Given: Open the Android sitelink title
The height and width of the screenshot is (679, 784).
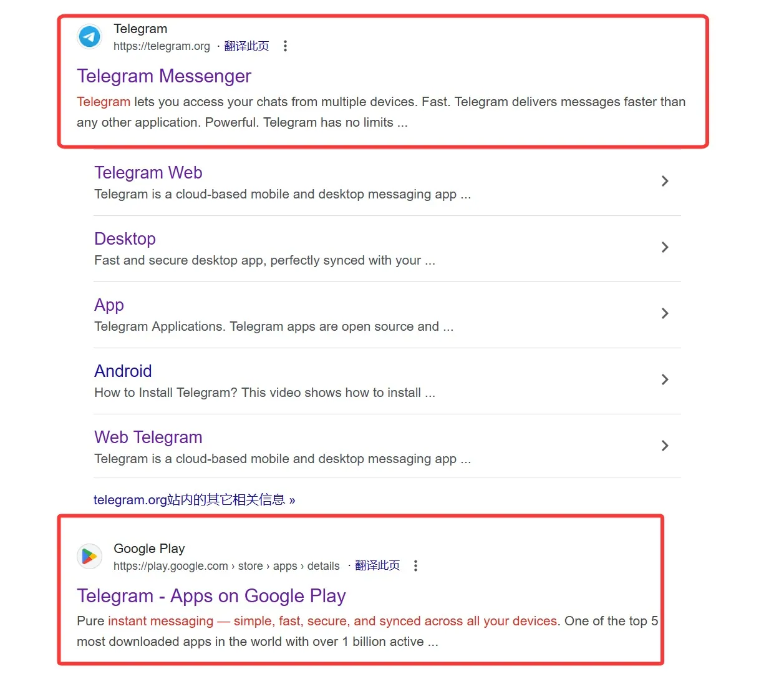Looking at the screenshot, I should click(123, 371).
